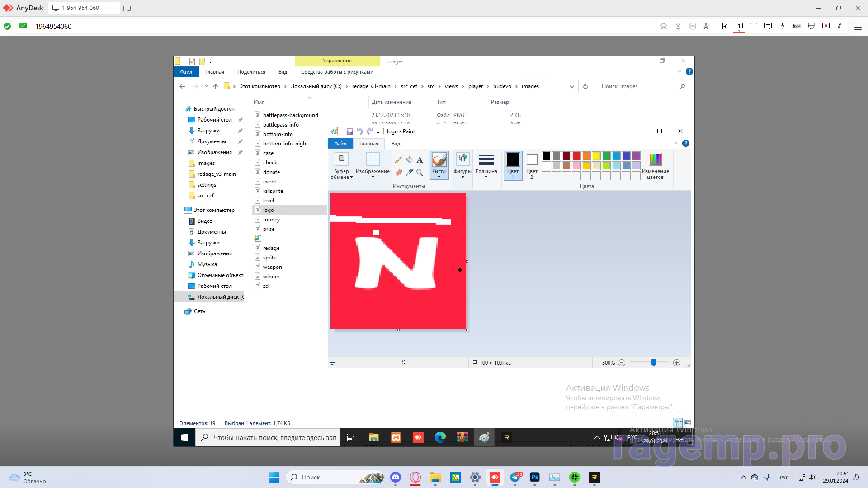The width and height of the screenshot is (868, 488).
Task: Select the Text tool in Paint
Action: (x=420, y=160)
